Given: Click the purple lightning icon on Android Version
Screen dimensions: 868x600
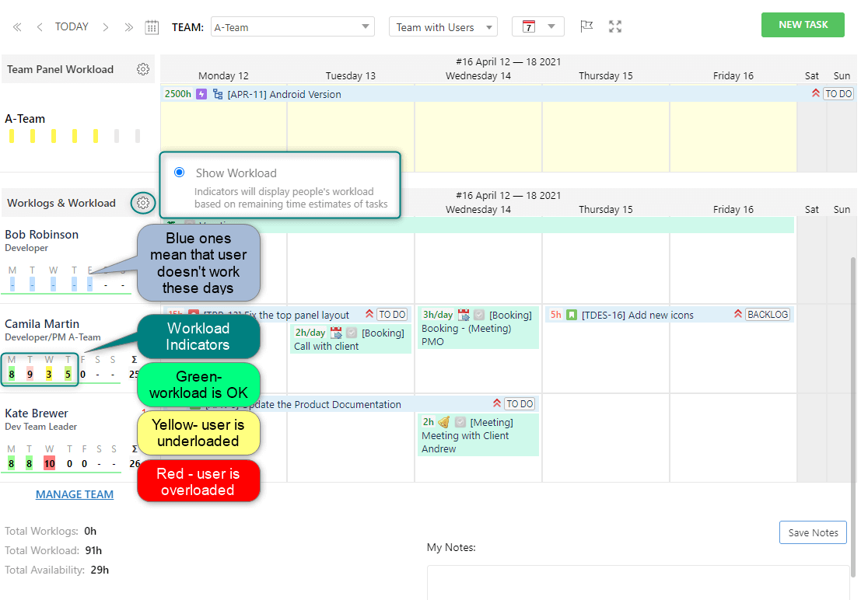Looking at the screenshot, I should (201, 93).
